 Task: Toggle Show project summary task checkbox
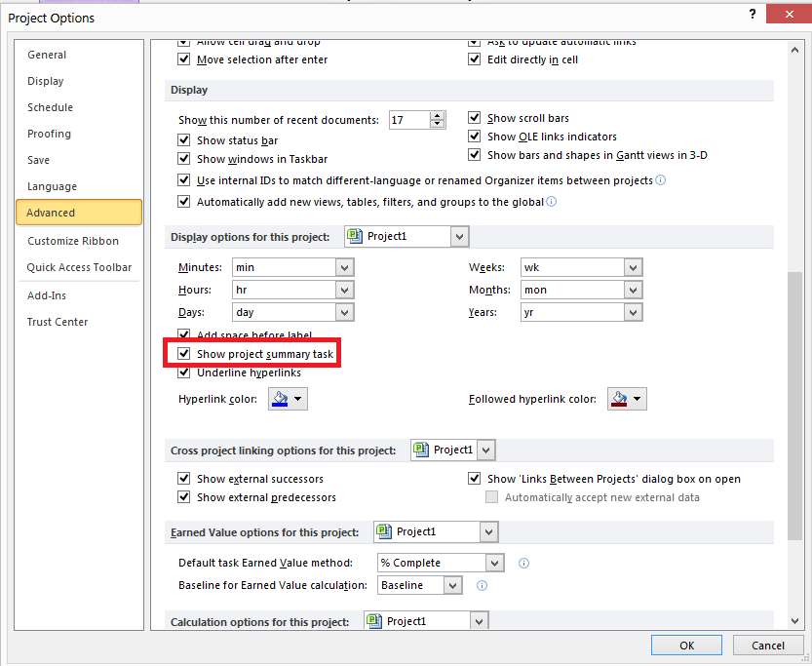click(184, 353)
